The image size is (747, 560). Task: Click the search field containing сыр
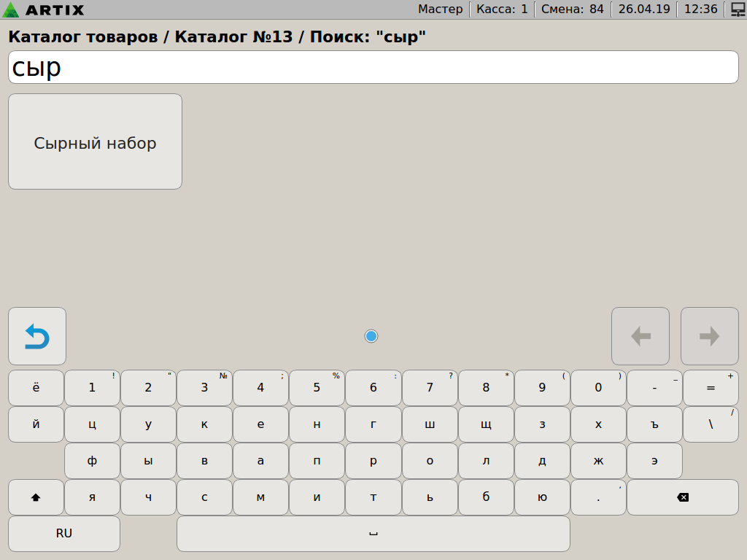(373, 68)
